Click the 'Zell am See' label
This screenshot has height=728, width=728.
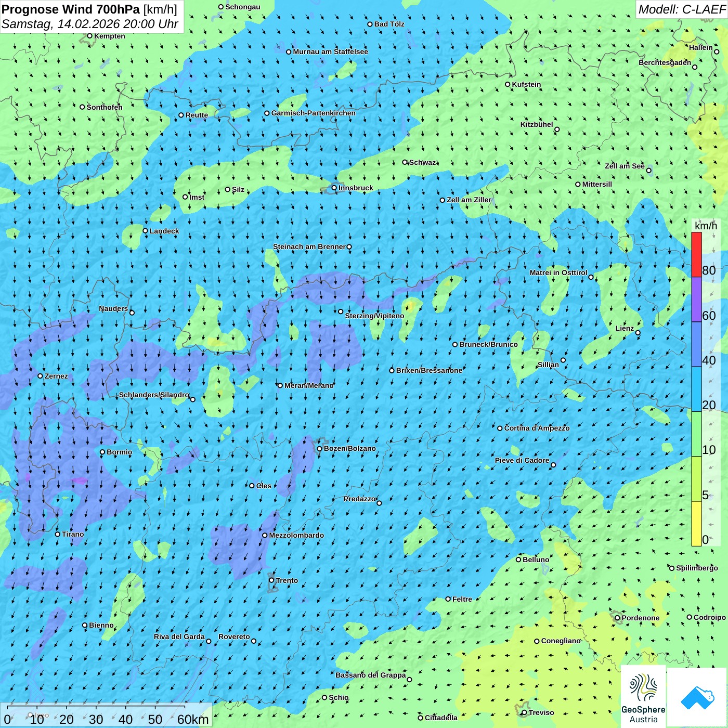click(625, 166)
